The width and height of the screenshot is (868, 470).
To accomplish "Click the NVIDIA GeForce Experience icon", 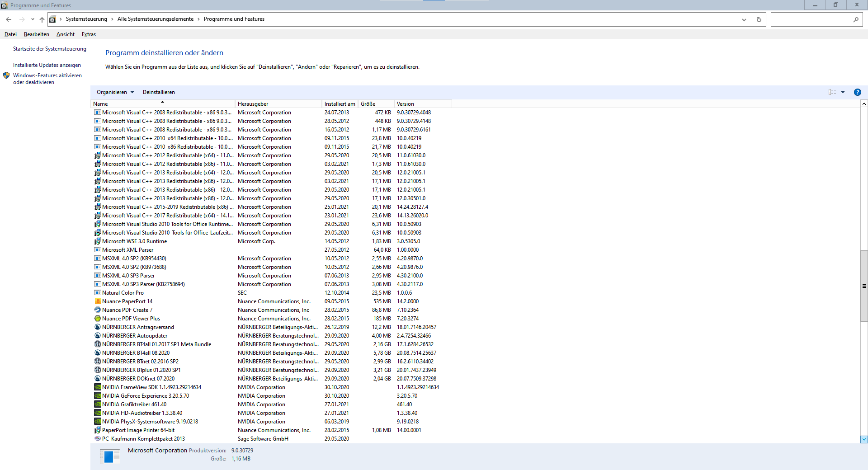I will click(97, 396).
